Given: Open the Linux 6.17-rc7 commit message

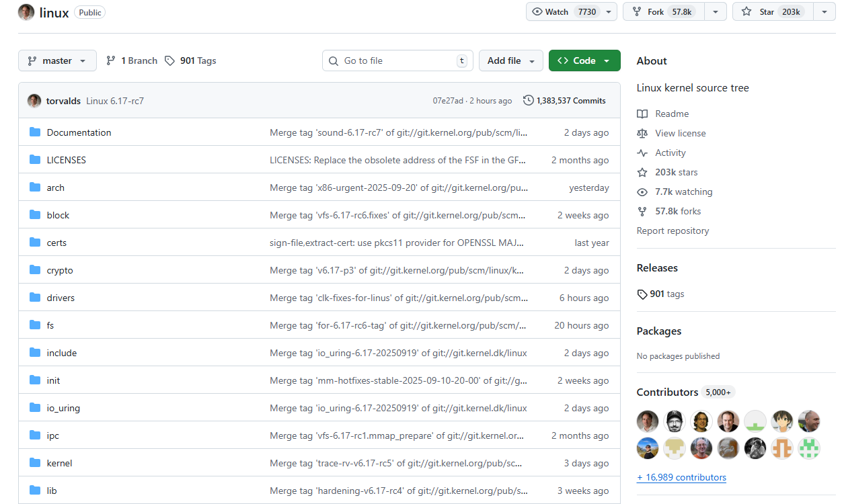Looking at the screenshot, I should [x=115, y=101].
